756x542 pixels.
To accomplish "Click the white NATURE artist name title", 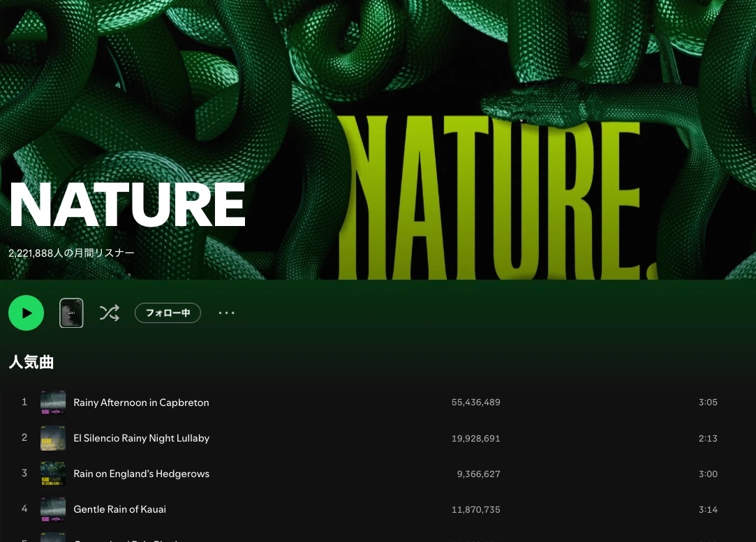I will click(127, 204).
